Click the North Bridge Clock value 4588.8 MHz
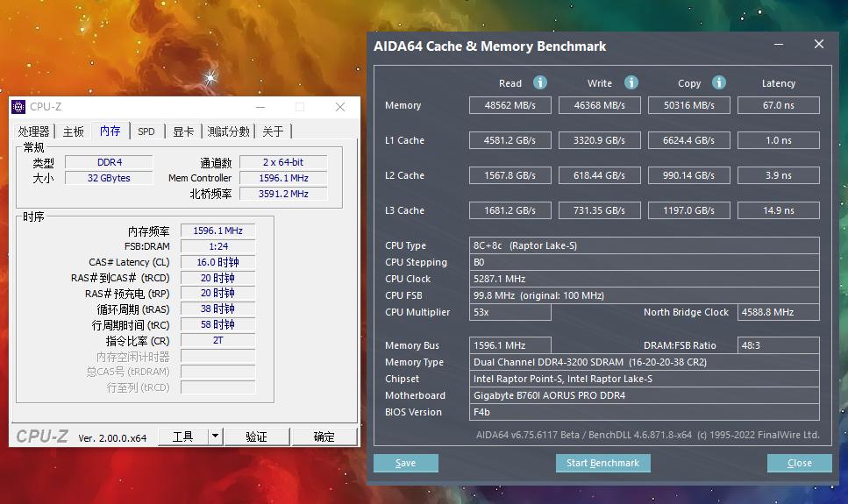The image size is (848, 504). [779, 312]
